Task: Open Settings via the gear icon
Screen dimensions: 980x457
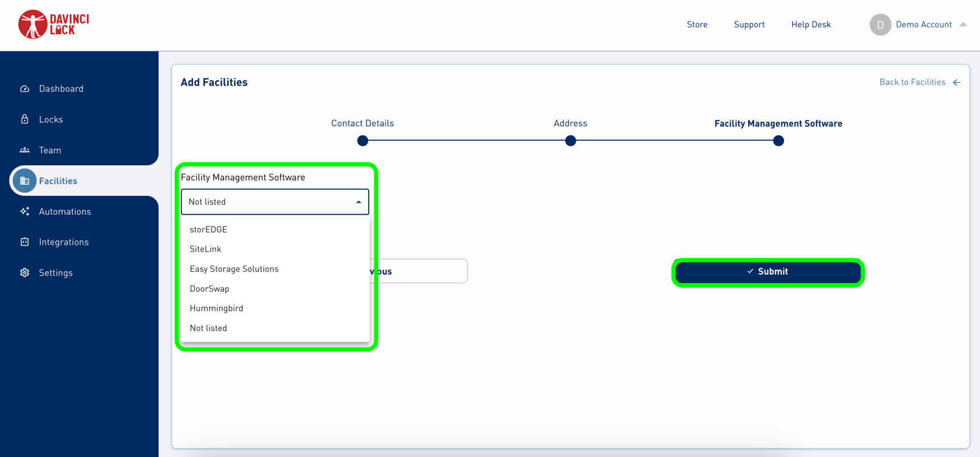Action: tap(24, 273)
